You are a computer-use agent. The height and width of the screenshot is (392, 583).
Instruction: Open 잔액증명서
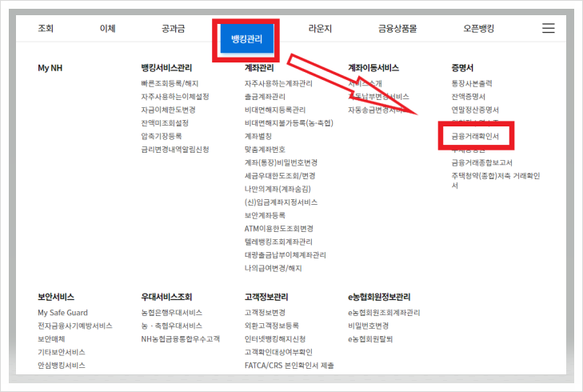pyautogui.click(x=469, y=97)
